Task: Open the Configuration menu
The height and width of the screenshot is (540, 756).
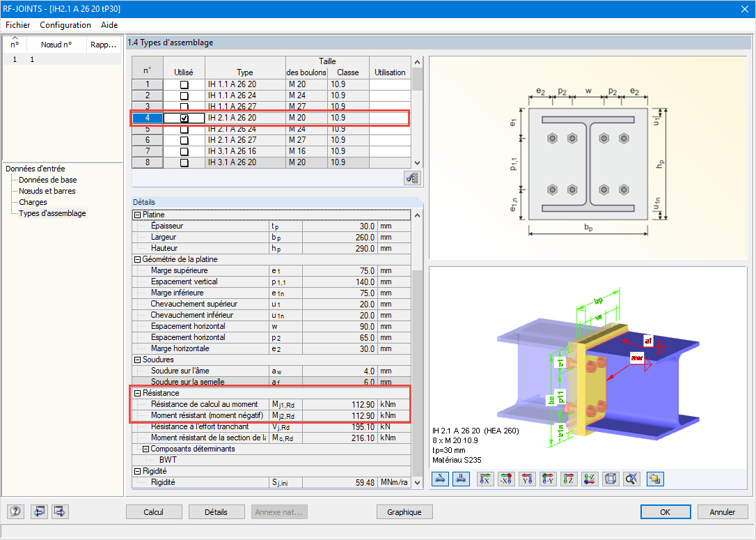Action: (x=65, y=25)
